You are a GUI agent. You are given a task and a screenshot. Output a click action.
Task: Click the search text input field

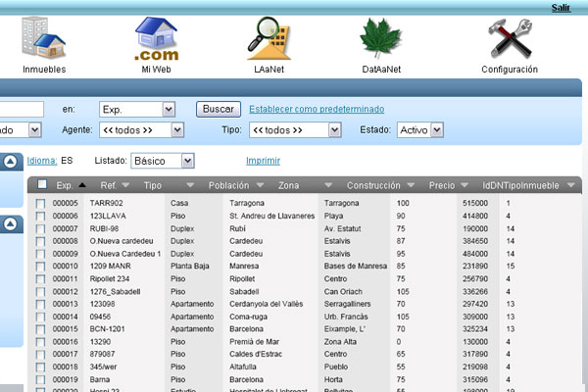pos(22,109)
